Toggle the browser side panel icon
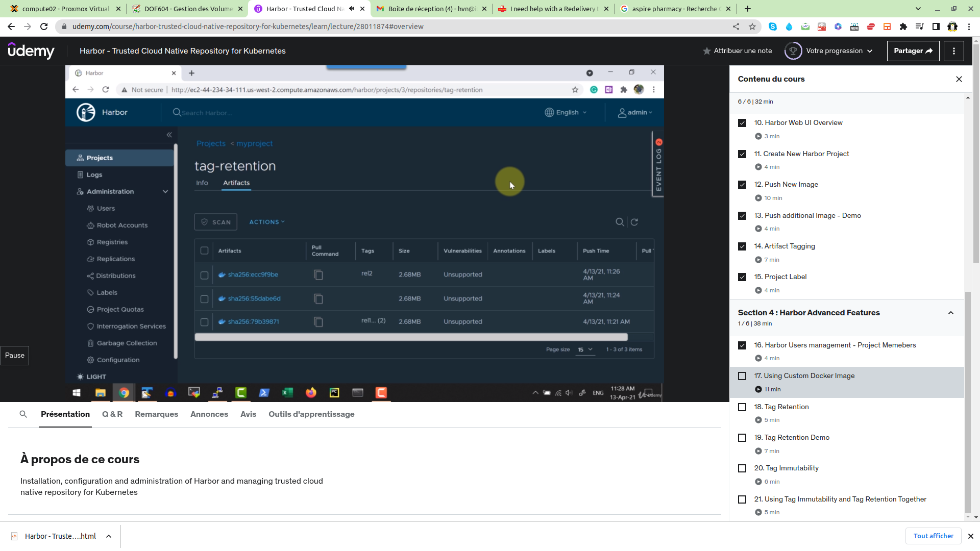The width and height of the screenshot is (980, 551). (x=936, y=27)
